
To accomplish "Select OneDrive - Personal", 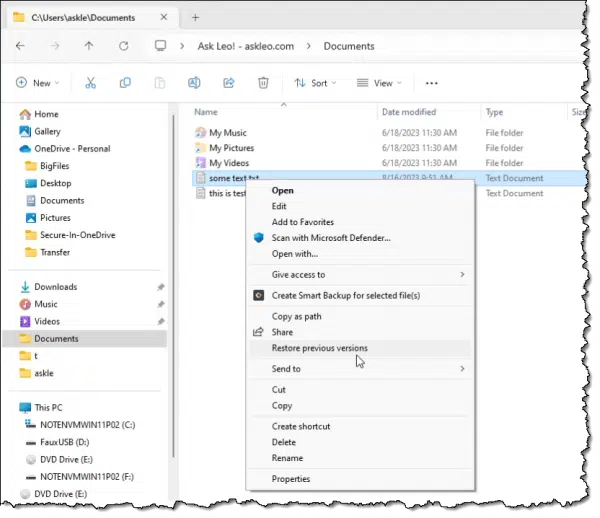I will [x=72, y=148].
